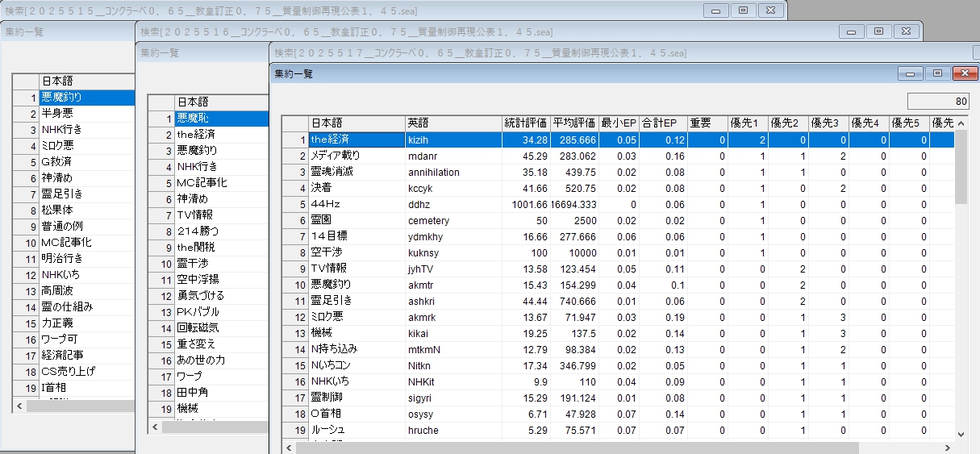Click restore button of front 集約一覧 window
980x454 pixels.
point(936,73)
